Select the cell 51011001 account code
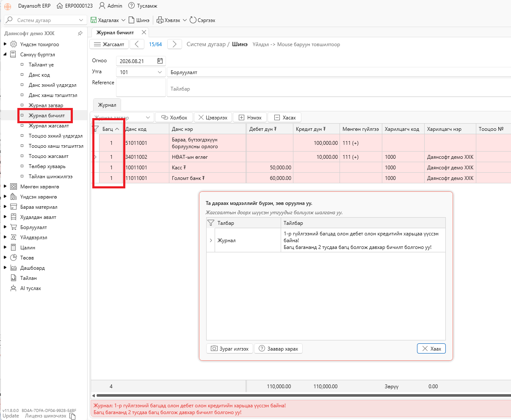This screenshot has width=511, height=420. pos(146,143)
